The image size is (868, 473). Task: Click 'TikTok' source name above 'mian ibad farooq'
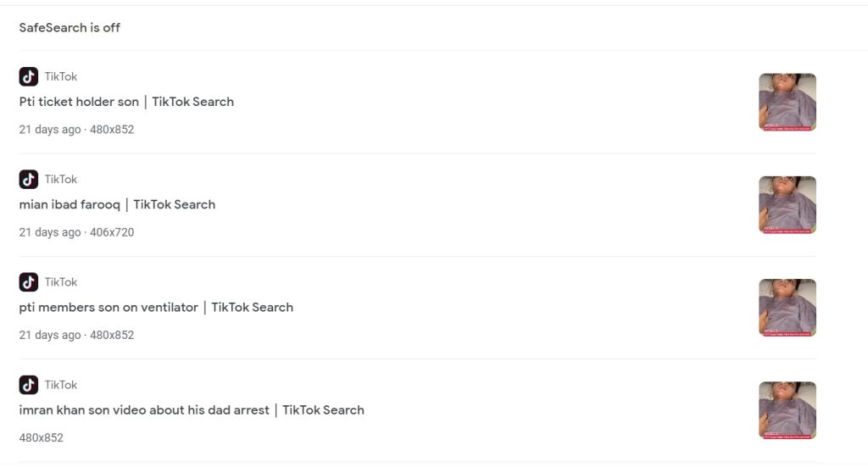coord(61,180)
